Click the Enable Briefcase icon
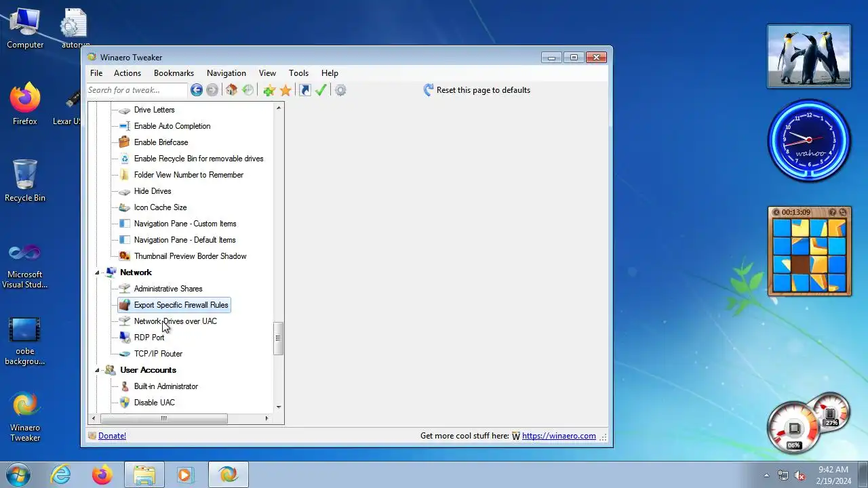868x488 pixels. point(124,142)
